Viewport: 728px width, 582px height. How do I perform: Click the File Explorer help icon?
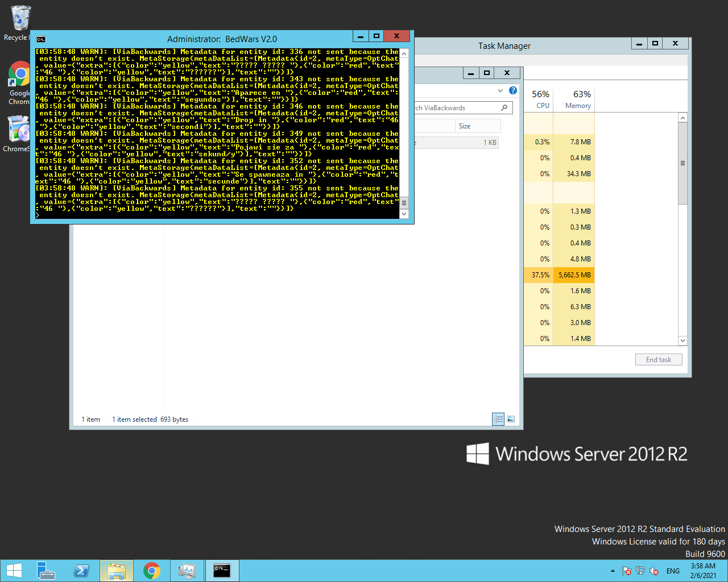coord(513,90)
